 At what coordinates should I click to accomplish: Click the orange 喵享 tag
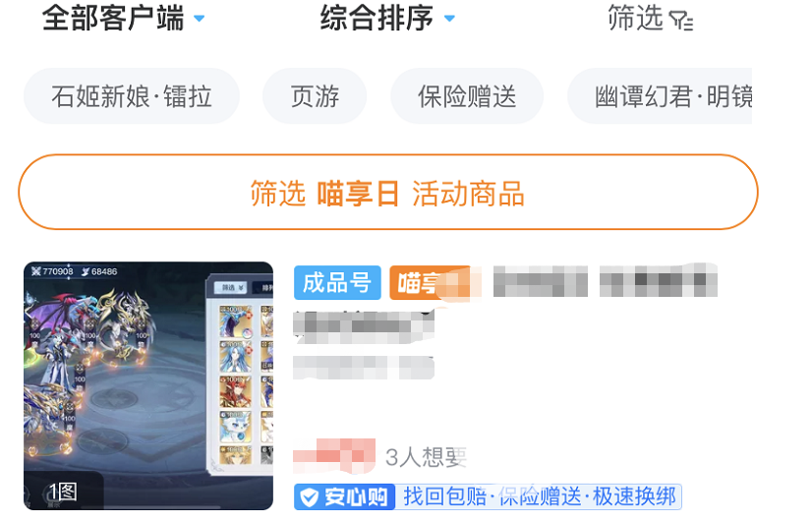tap(430, 283)
